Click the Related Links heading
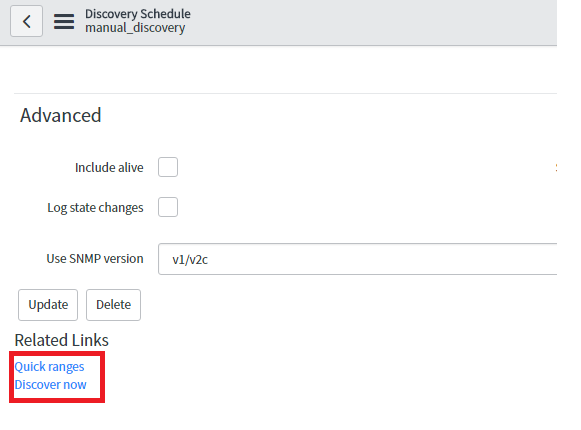This screenshot has height=430, width=581. (62, 340)
